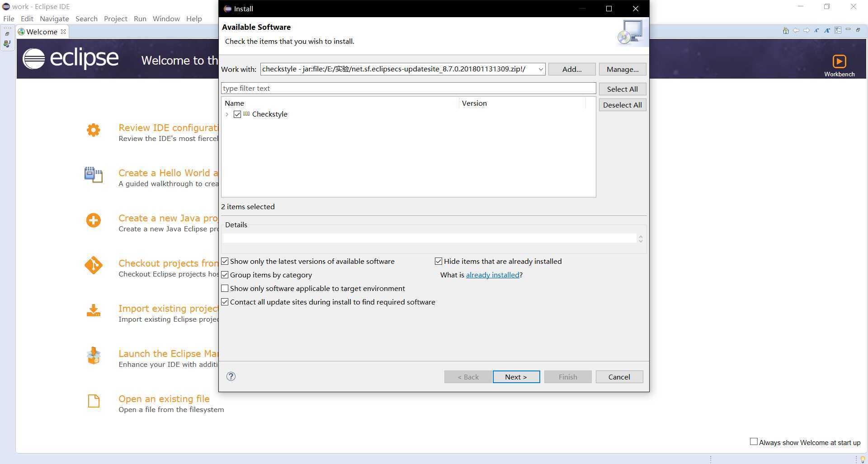Cancel the Install dialog
Image resolution: width=868 pixels, height=464 pixels.
[619, 377]
